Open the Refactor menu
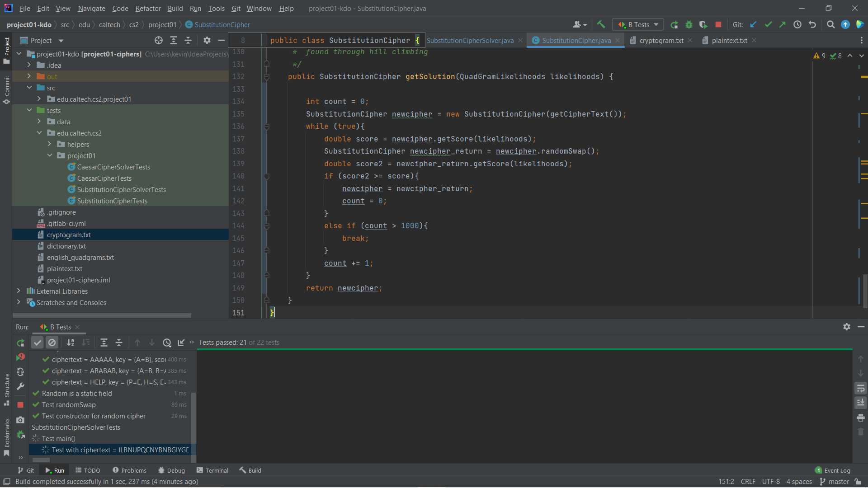 click(148, 8)
